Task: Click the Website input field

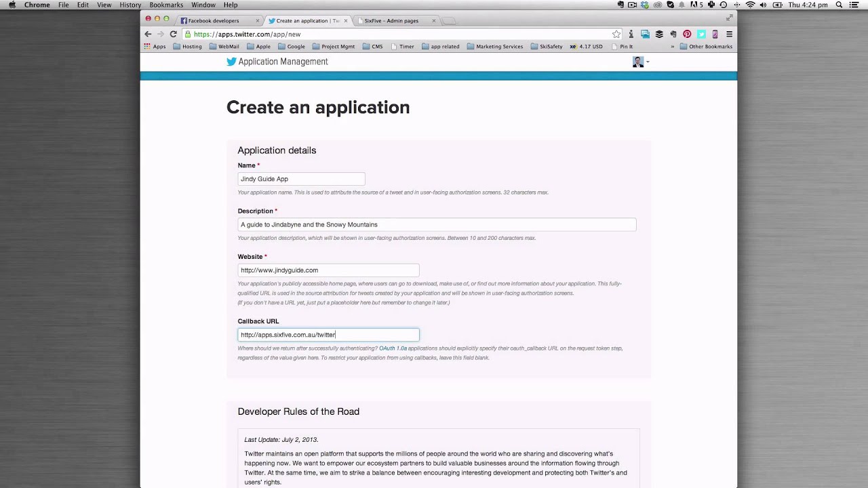Action: pos(328,270)
